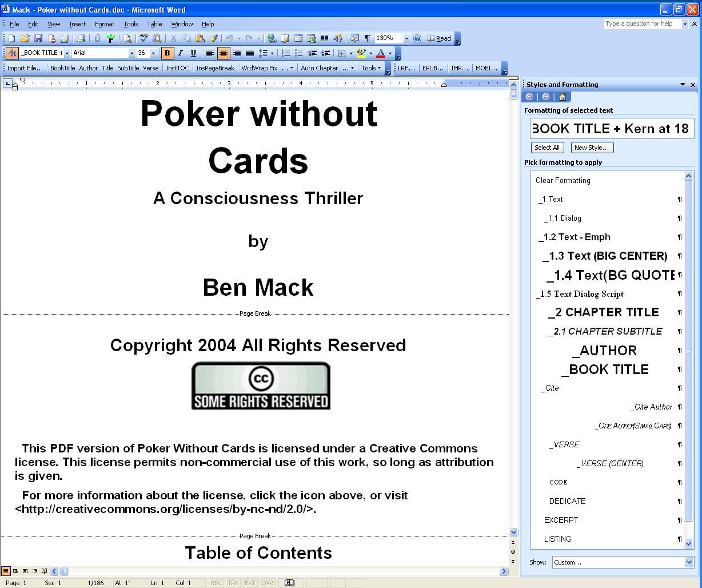Toggle Center alignment button
The height and width of the screenshot is (588, 702).
(x=224, y=53)
